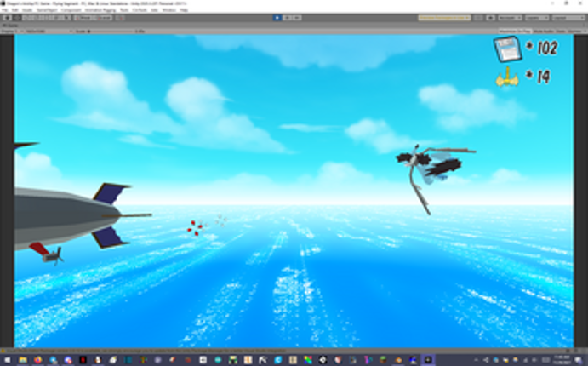The width and height of the screenshot is (588, 366).
Task: Toggle the Stats overlay
Action: pos(560,31)
